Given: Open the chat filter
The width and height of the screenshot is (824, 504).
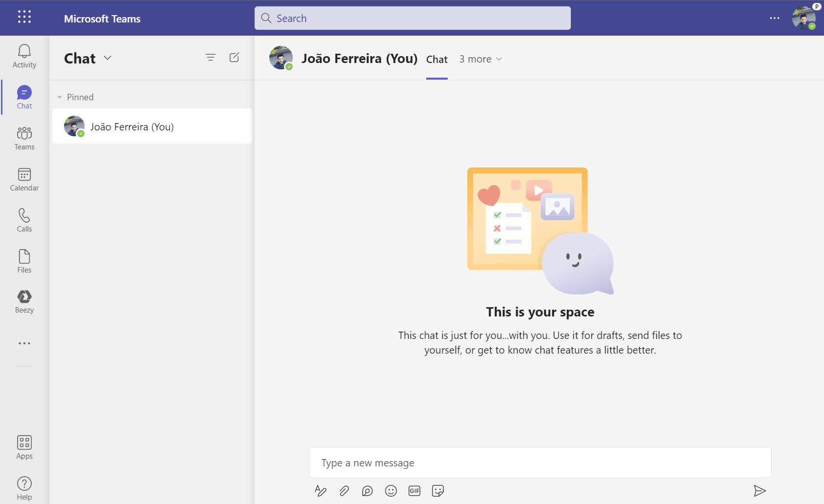Looking at the screenshot, I should point(211,58).
